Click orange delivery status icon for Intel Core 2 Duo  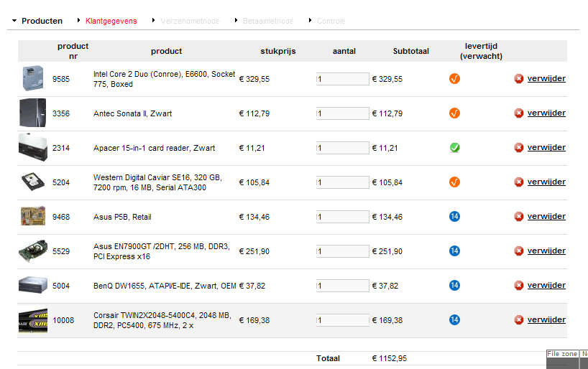click(x=454, y=79)
